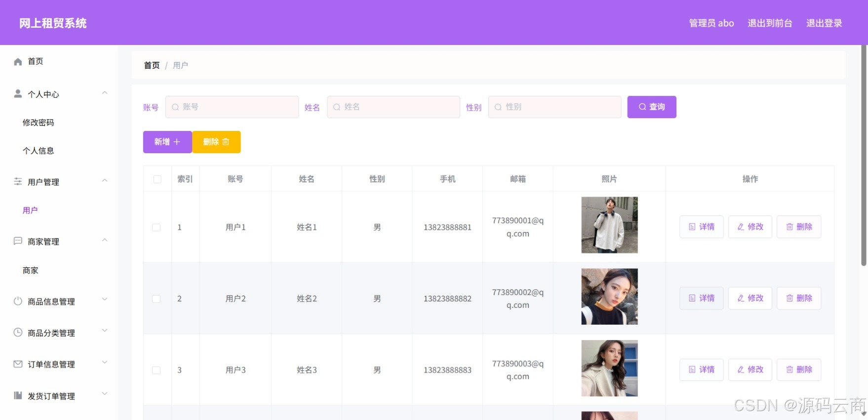868x420 pixels.
Task: Click the chat icon beside 商家管理
Action: tap(18, 241)
